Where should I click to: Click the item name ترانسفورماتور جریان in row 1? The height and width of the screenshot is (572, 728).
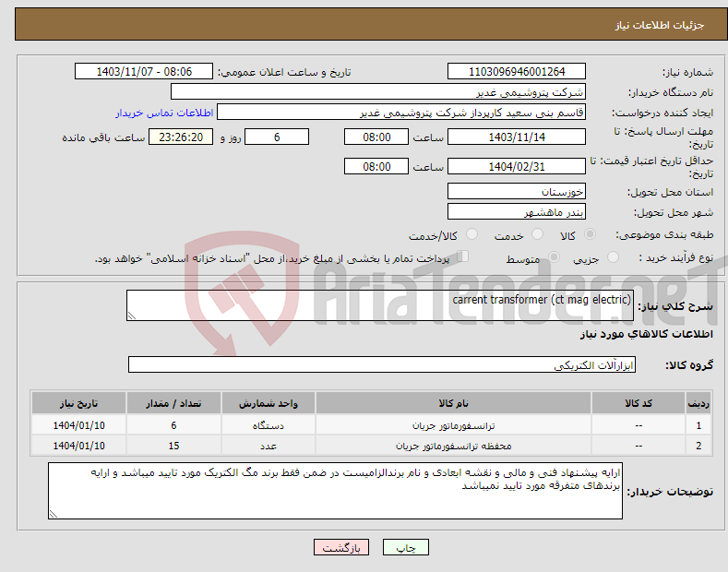[x=453, y=425]
